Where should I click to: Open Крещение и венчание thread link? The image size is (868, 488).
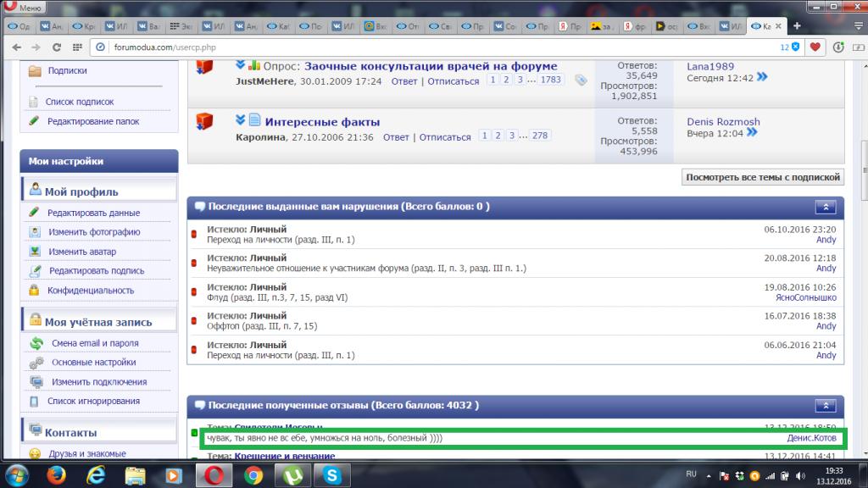[x=285, y=456]
